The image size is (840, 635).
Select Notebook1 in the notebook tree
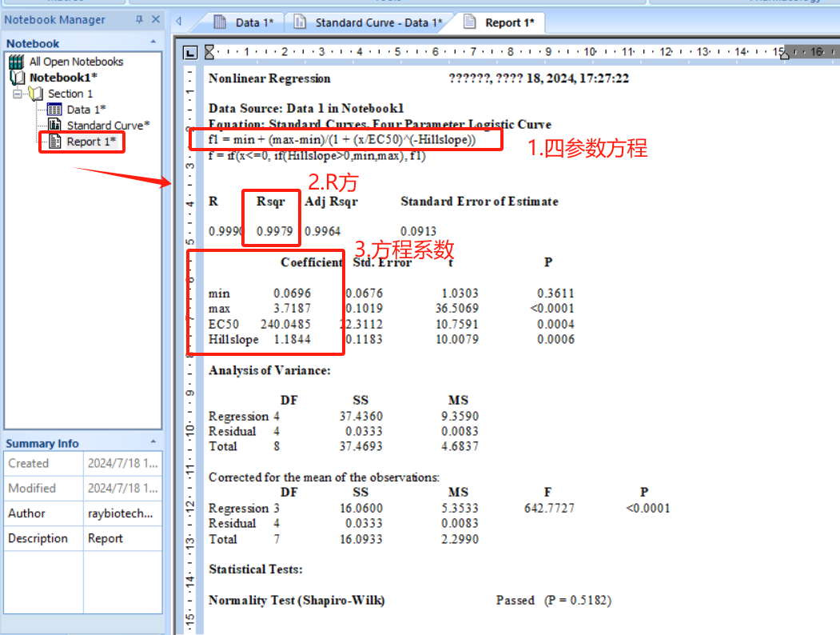[63, 78]
